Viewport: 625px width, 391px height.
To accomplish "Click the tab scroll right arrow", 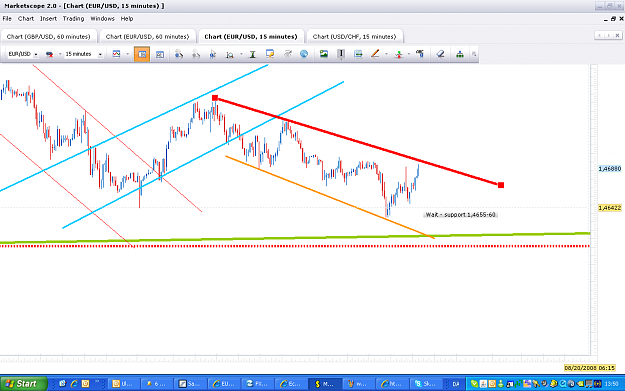I will point(608,35).
